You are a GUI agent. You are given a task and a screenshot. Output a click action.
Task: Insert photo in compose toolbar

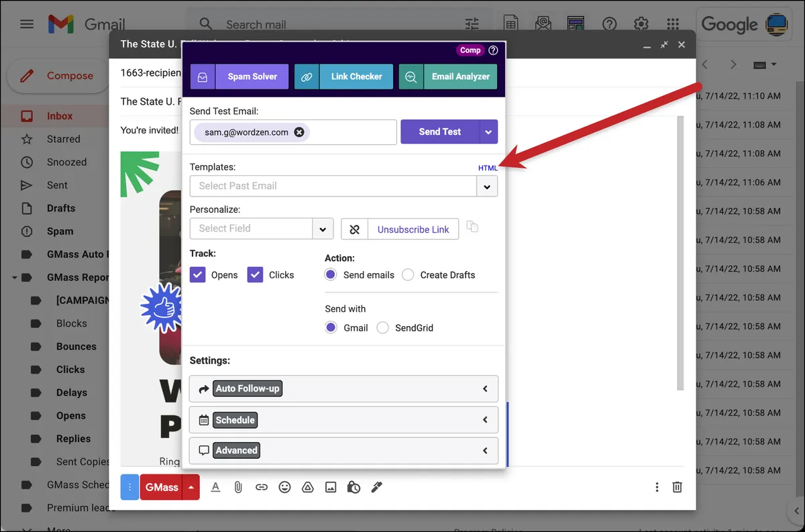[x=331, y=487]
